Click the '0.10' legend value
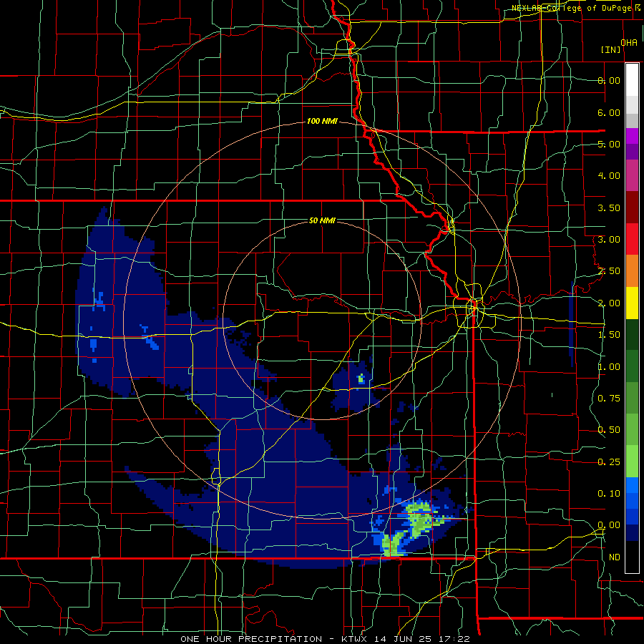This screenshot has height=644, width=644. click(609, 494)
